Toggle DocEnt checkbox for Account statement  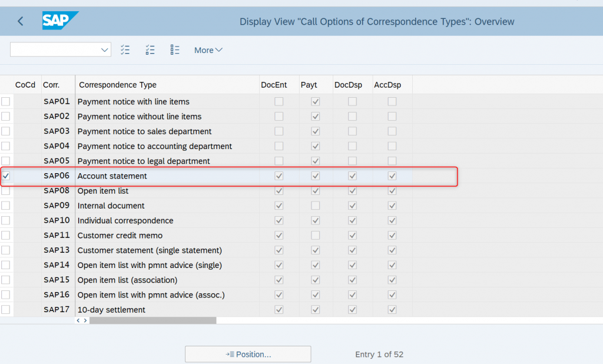279,176
